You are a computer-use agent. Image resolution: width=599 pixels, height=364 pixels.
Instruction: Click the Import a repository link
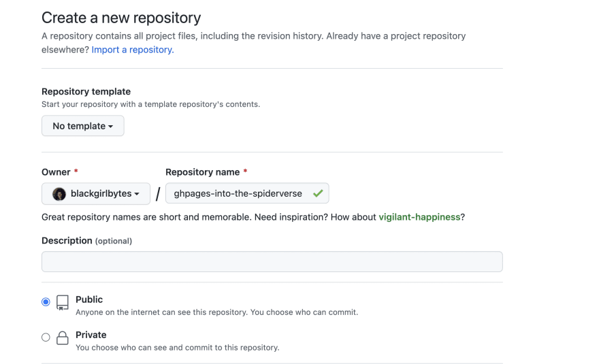tap(133, 50)
